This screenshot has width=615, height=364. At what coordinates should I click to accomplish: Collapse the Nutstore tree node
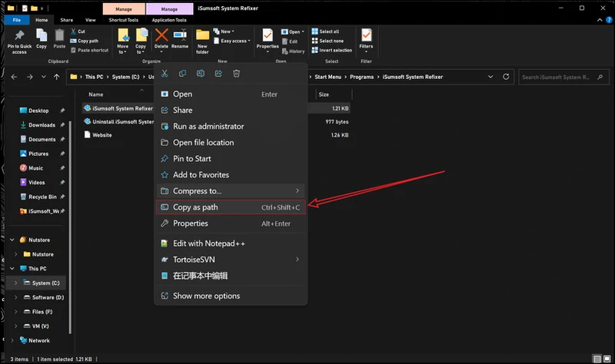point(12,240)
